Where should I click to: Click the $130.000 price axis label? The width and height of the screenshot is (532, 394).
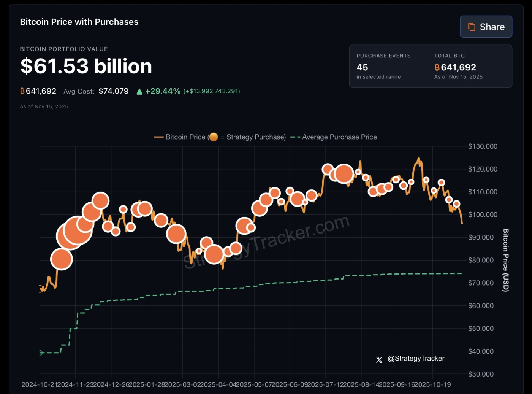482,146
